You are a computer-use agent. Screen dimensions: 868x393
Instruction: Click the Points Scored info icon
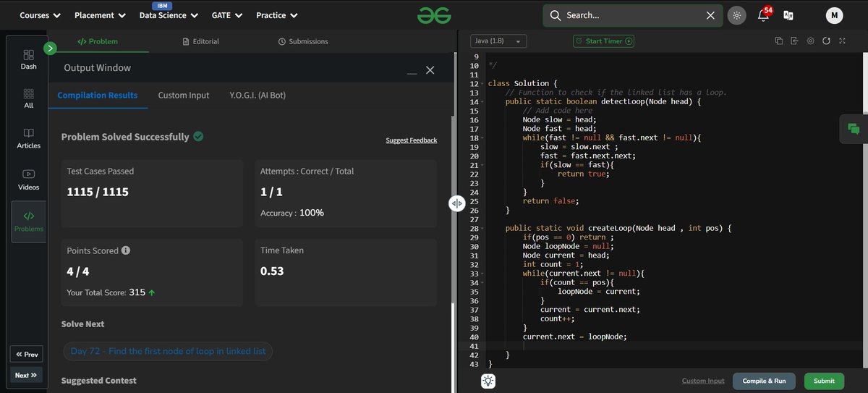coord(126,250)
